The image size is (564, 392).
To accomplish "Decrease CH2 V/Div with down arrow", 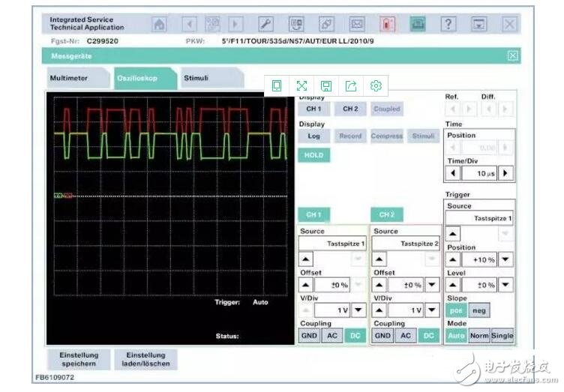I will point(432,310).
